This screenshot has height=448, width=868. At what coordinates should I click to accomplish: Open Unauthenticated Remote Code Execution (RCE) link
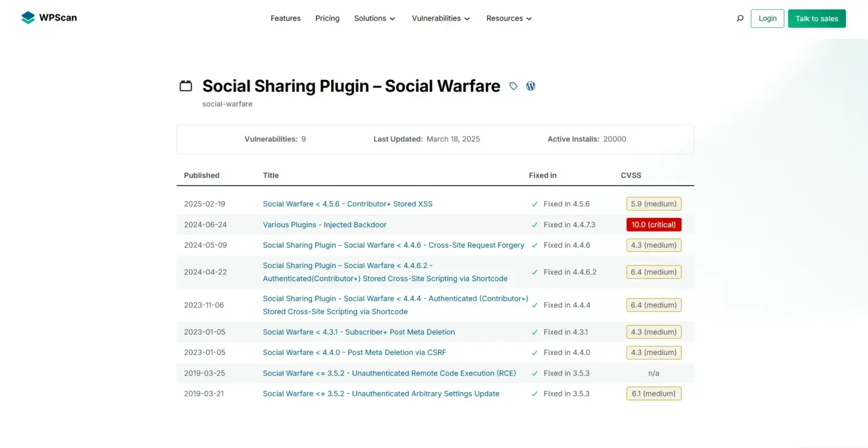coord(389,374)
